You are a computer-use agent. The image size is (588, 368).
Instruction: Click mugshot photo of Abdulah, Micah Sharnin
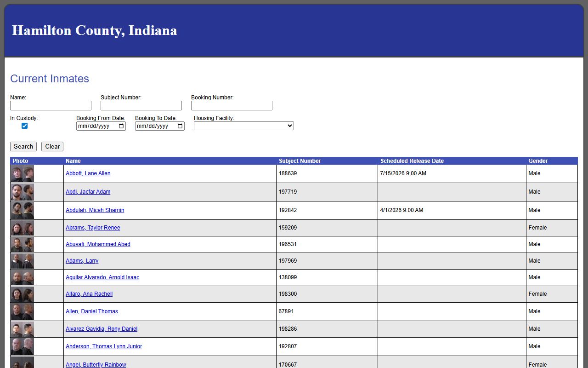tap(23, 211)
